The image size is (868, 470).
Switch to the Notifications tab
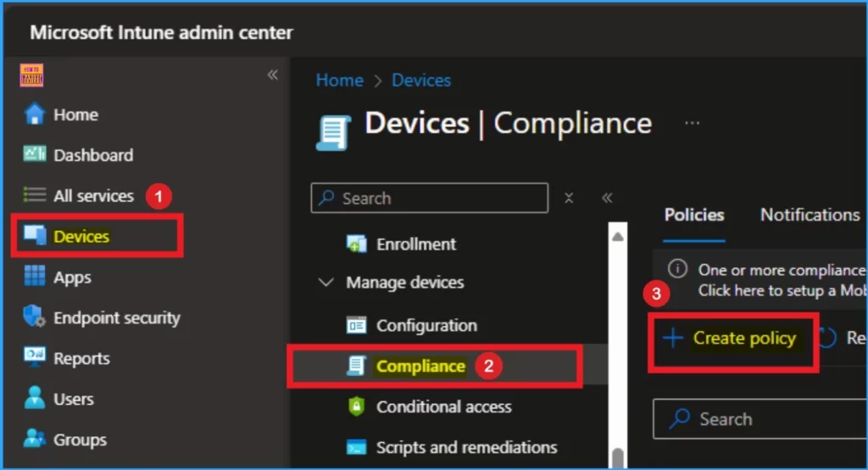810,215
